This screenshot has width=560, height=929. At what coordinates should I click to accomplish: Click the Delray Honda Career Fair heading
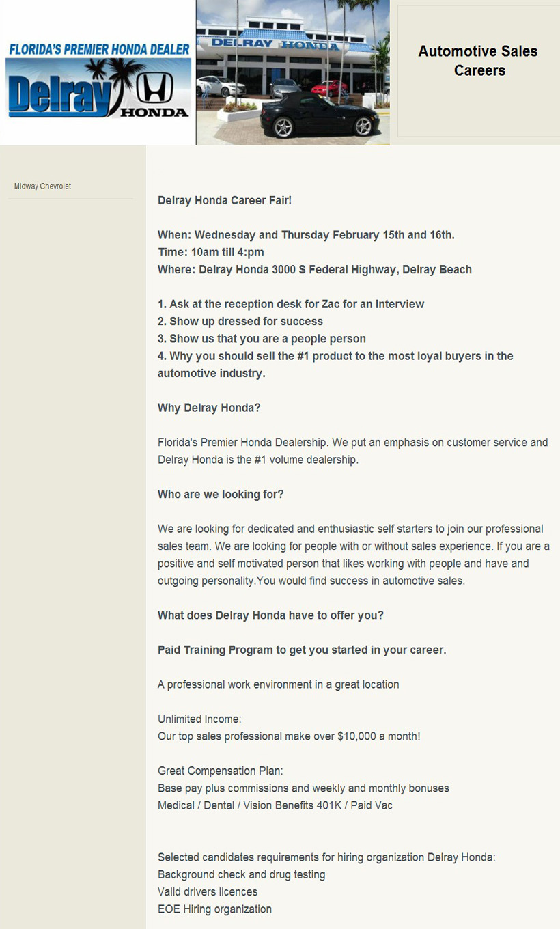(225, 200)
